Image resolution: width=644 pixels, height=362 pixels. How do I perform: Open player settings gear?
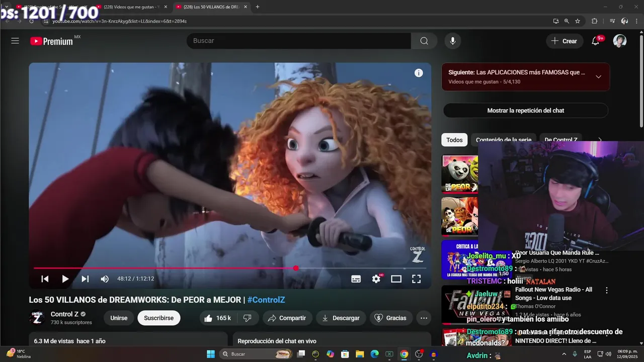tap(376, 279)
